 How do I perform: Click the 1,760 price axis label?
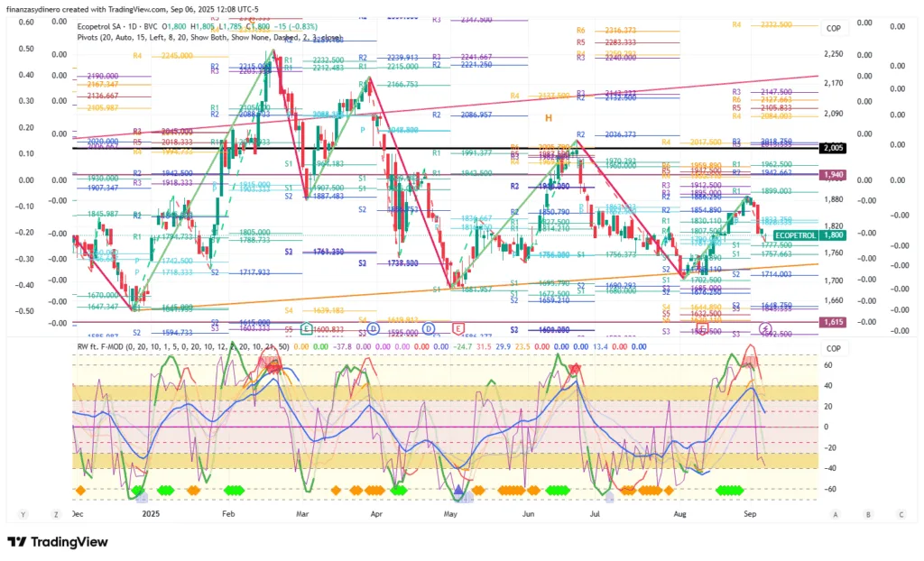[x=833, y=253]
